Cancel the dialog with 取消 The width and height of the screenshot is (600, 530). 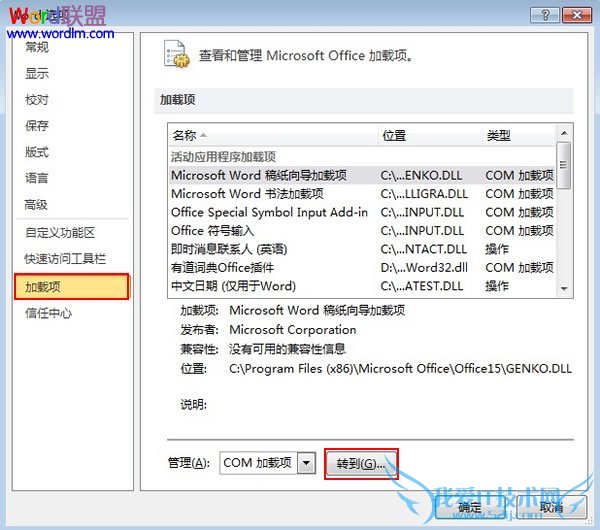(551, 507)
